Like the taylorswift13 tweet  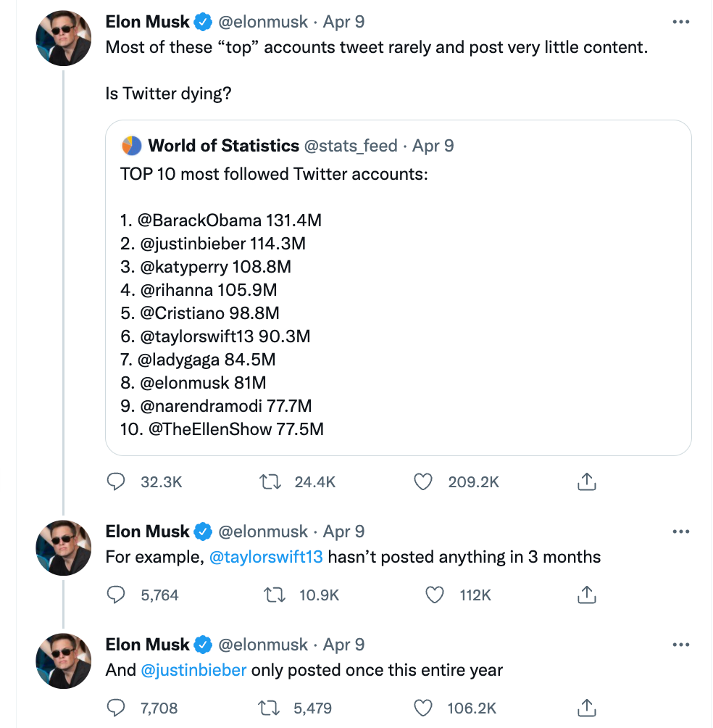pyautogui.click(x=434, y=595)
